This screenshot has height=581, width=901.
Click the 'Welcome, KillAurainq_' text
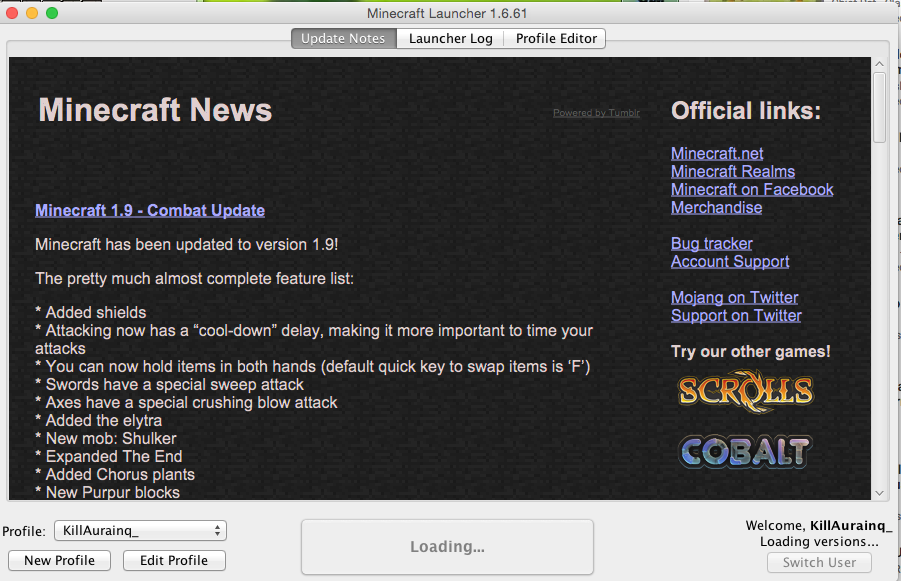(x=819, y=526)
